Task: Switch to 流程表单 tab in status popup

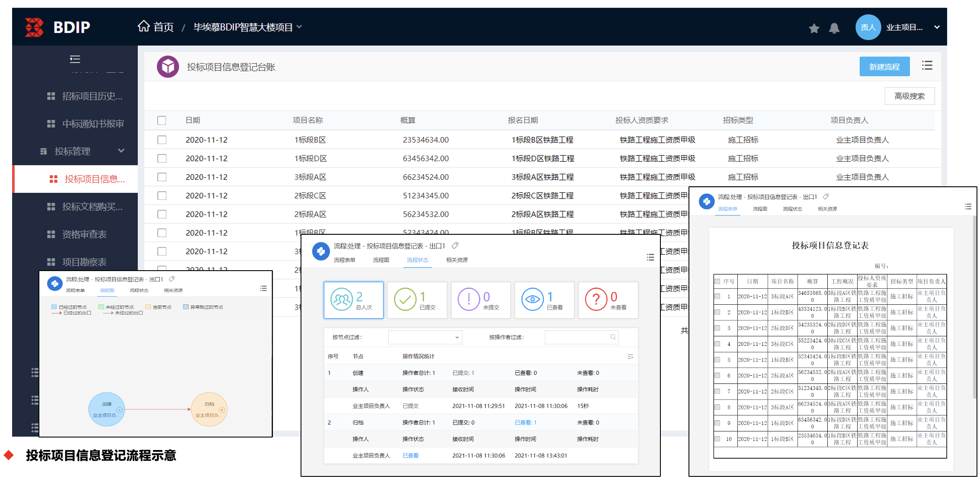Action: (345, 260)
